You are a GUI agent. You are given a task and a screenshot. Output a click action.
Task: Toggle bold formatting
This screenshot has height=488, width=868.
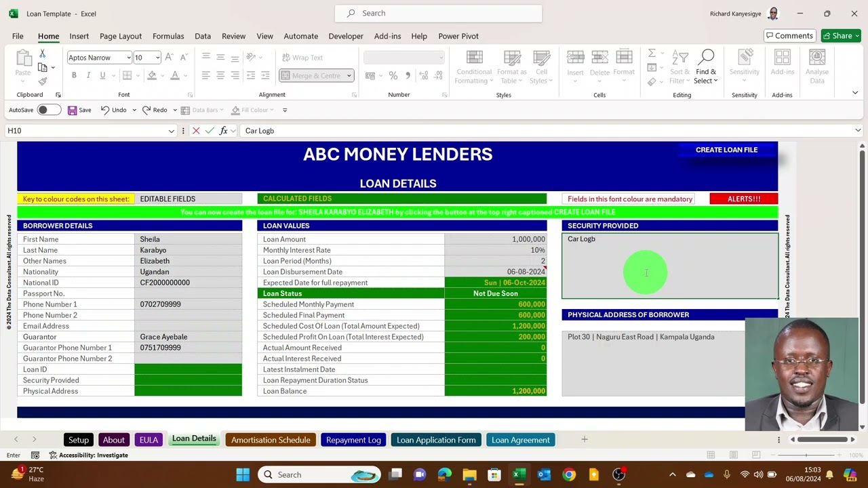(74, 75)
